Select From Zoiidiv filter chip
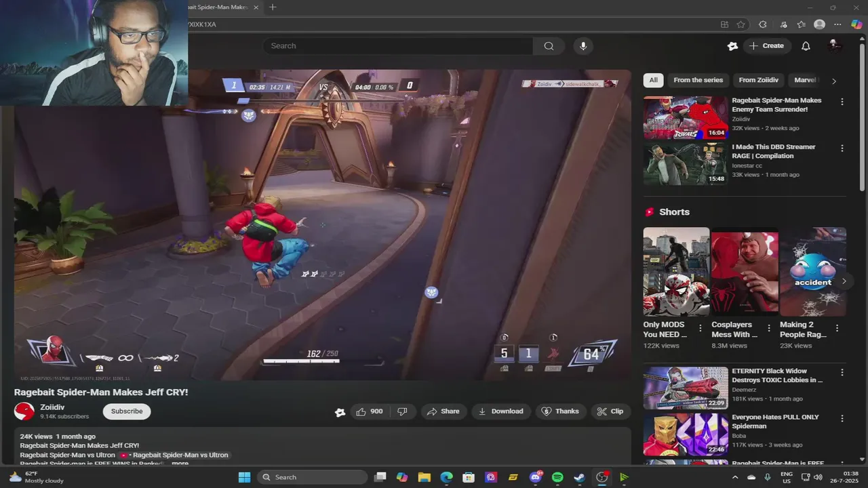The width and height of the screenshot is (868, 488). (758, 80)
